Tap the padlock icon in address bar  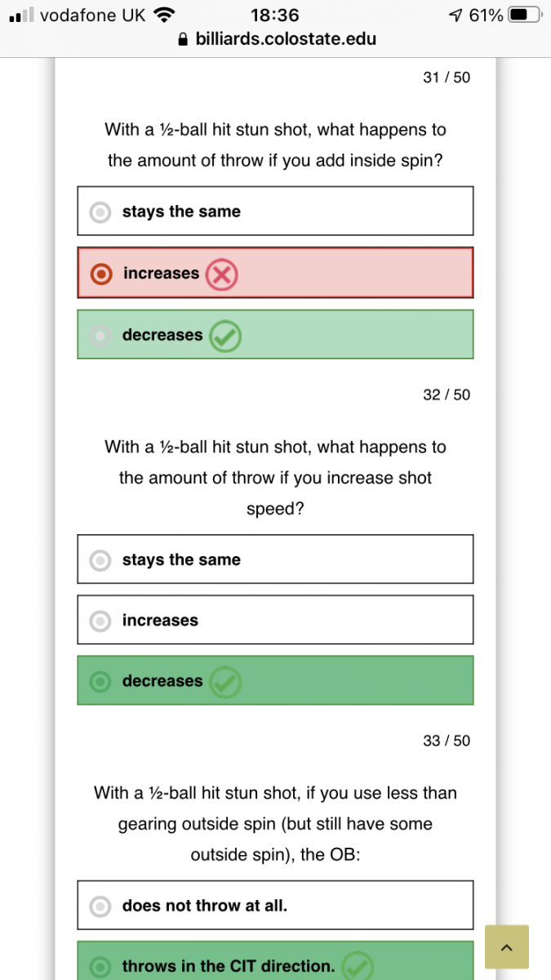pyautogui.click(x=183, y=39)
